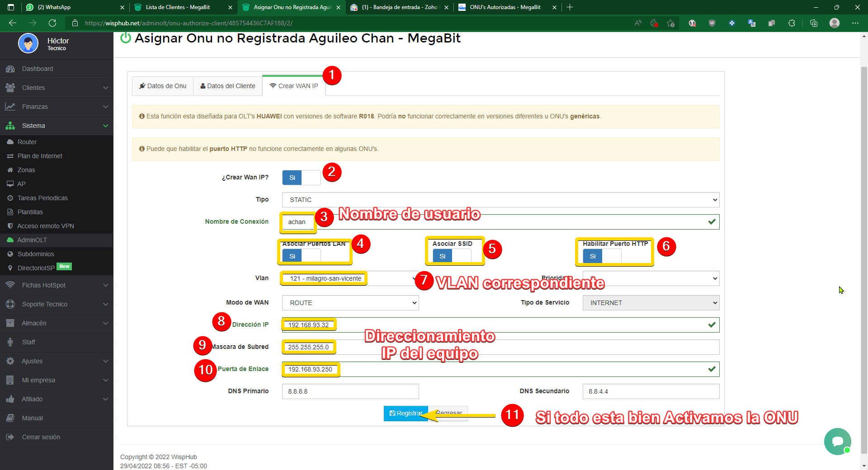
Task: Click the Router cloud icon
Action: tap(10, 142)
